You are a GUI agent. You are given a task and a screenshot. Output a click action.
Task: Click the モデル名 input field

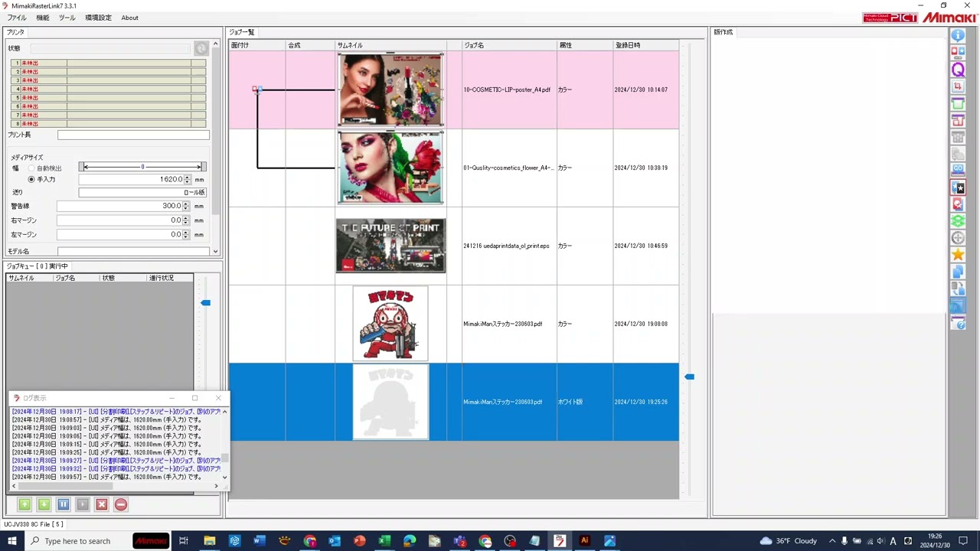point(133,251)
